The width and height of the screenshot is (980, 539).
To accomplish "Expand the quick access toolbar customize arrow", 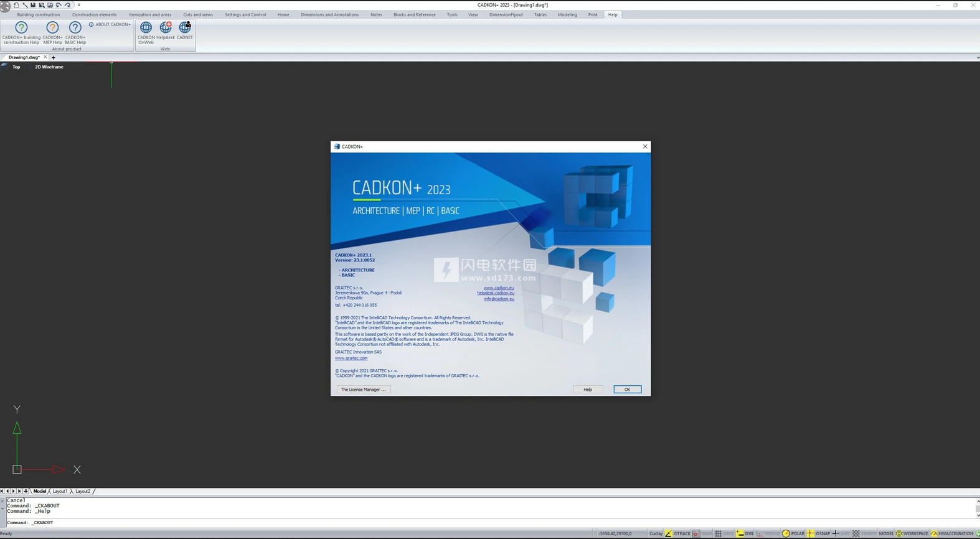I will click(79, 5).
